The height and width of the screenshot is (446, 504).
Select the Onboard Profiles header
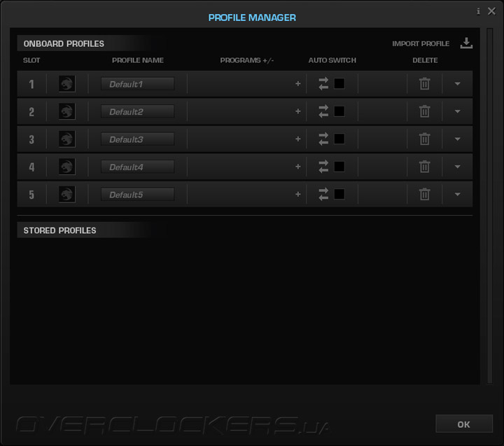click(x=64, y=43)
